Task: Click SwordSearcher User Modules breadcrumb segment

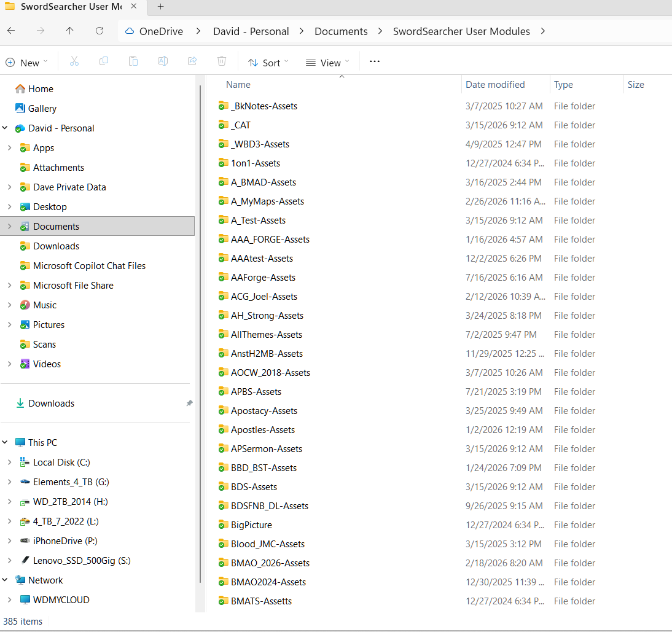Action: (461, 31)
